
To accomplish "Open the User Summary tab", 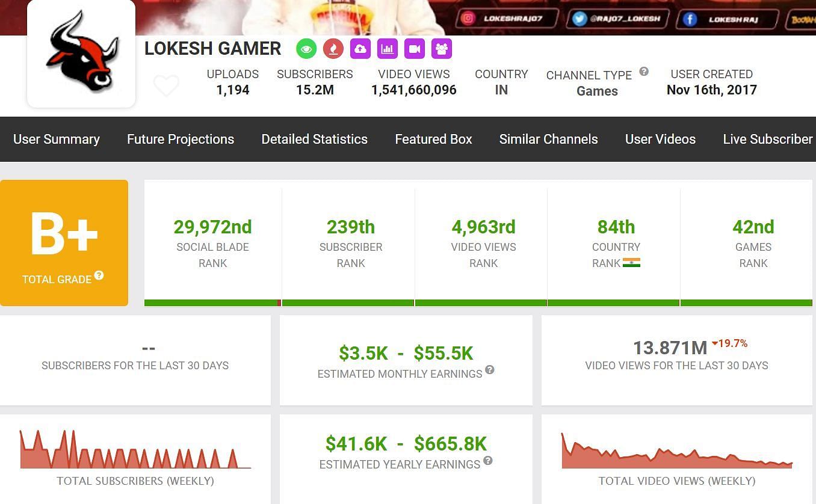I will point(57,139).
